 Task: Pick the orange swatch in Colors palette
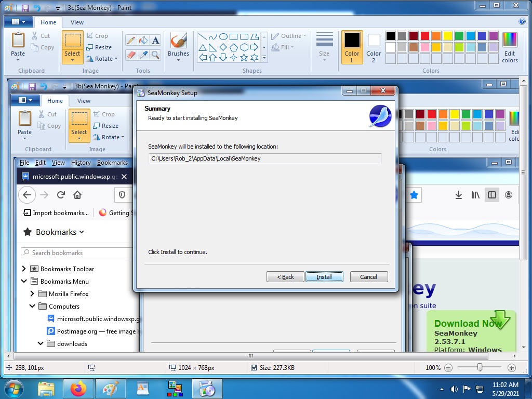click(x=436, y=36)
